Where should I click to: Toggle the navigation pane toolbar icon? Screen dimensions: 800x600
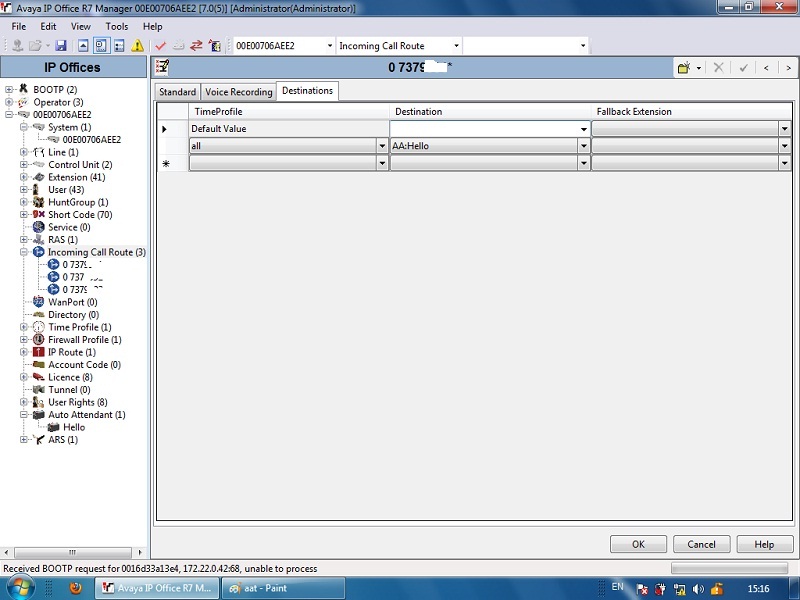[101, 46]
